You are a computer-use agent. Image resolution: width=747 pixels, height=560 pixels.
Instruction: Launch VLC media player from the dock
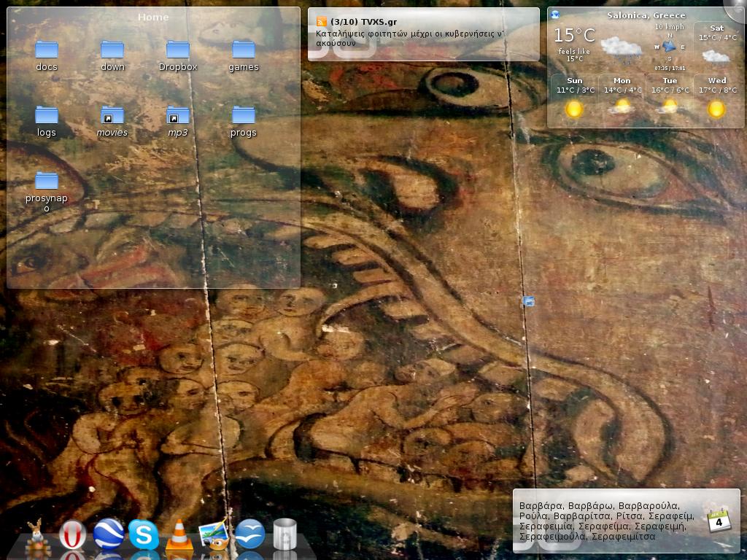tap(179, 535)
